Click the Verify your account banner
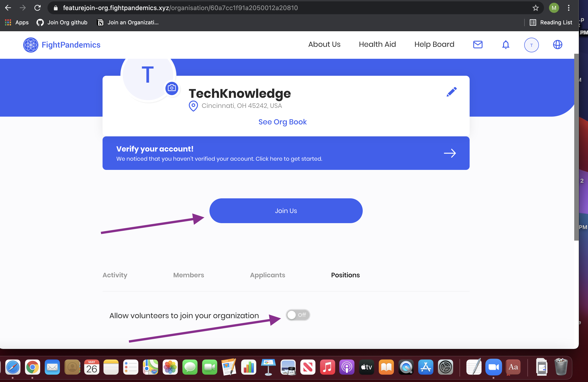Screen dimensions: 588x382 click(286, 153)
